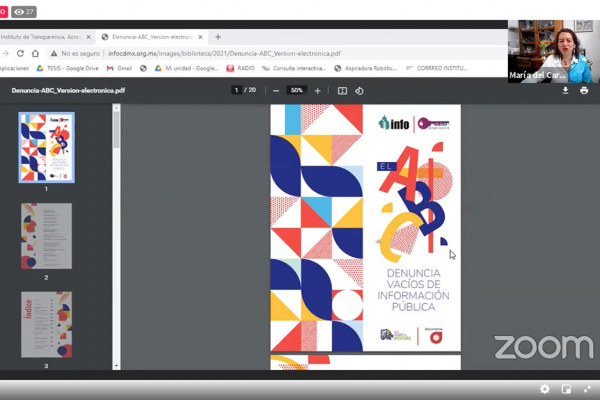Click the thumbnail sidebar scrollbar thumb

(116, 129)
